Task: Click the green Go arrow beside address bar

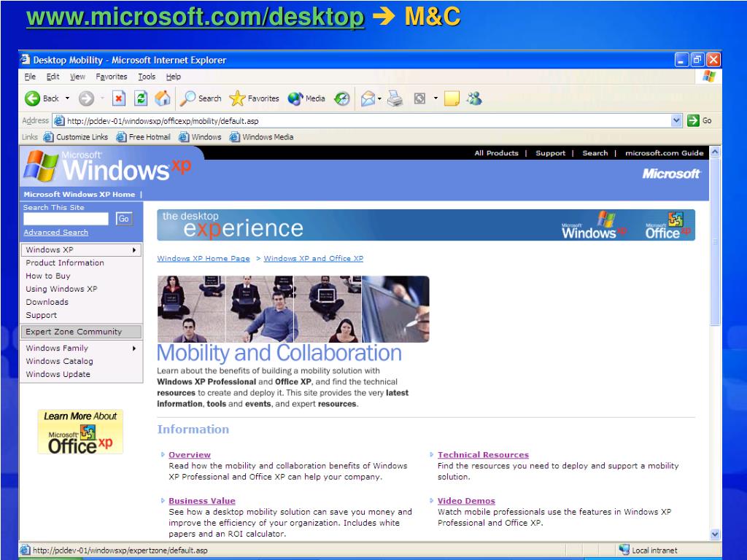Action: [x=693, y=121]
